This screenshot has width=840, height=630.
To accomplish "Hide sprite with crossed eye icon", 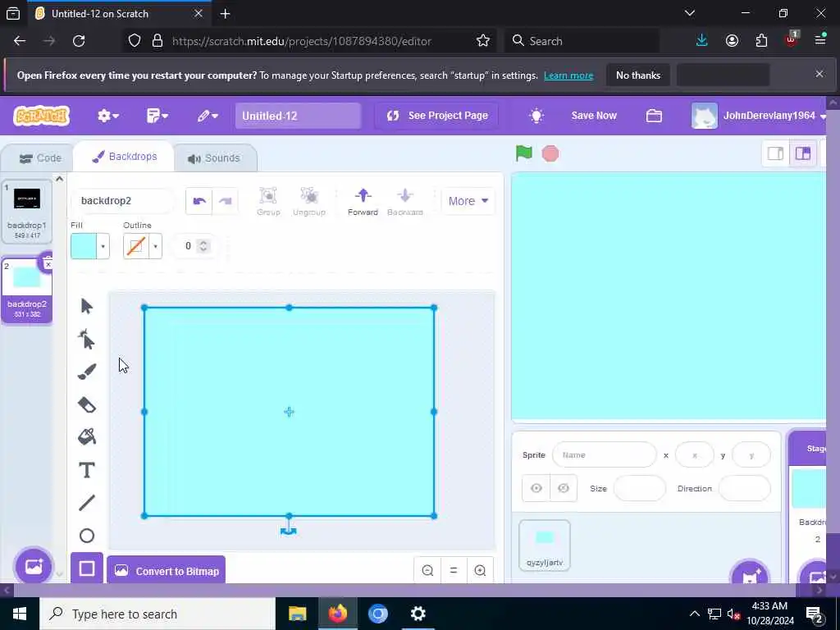I will 563,488.
